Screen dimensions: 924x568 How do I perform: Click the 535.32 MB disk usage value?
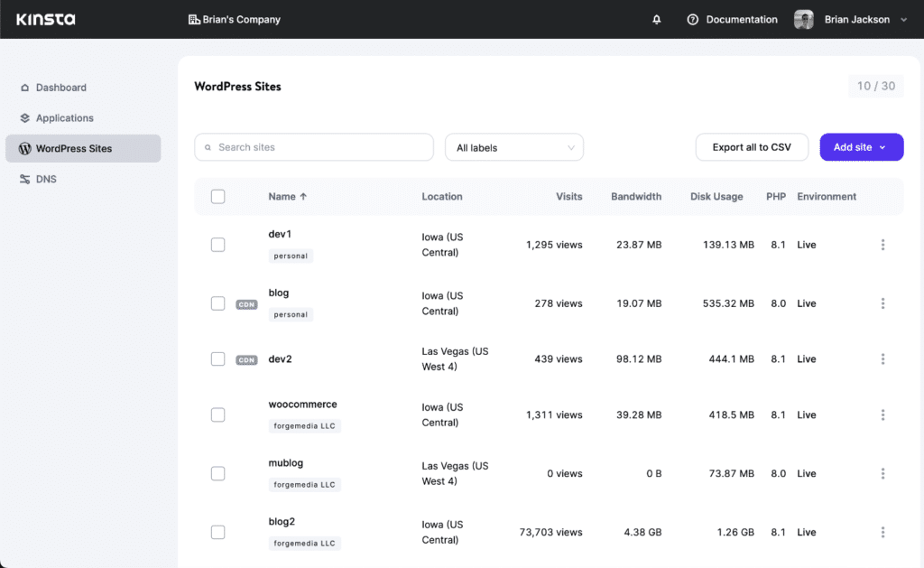point(728,303)
